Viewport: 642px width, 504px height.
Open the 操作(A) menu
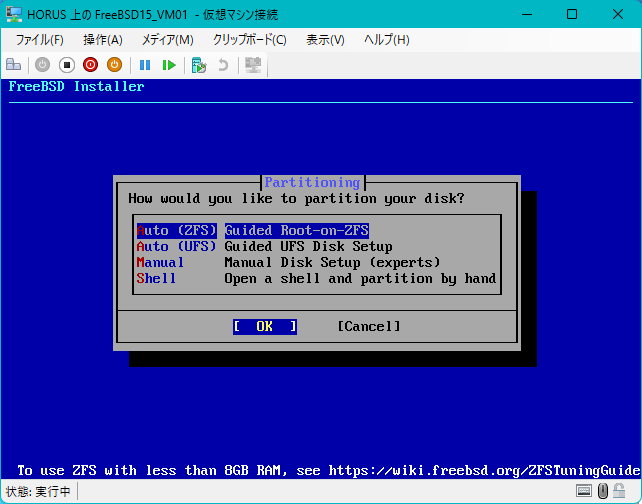(103, 40)
